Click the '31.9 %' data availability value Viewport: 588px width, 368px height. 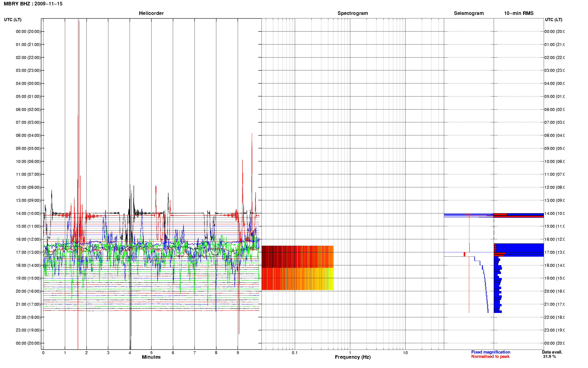549,356
